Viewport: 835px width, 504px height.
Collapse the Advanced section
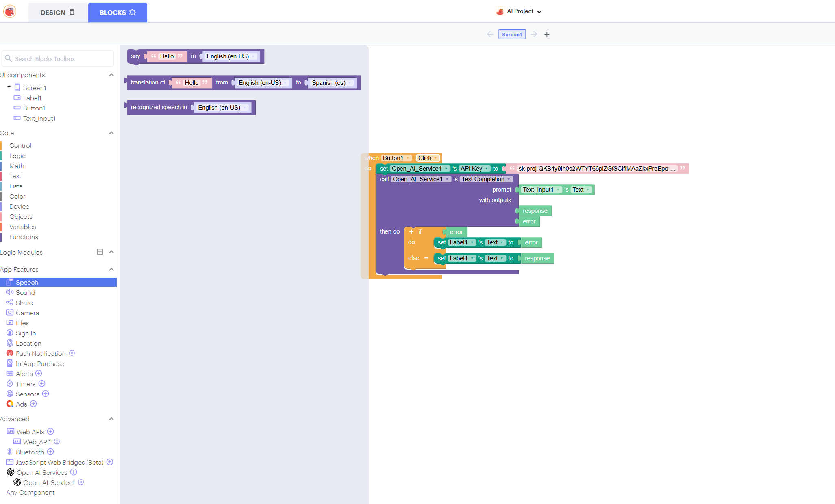point(111,419)
